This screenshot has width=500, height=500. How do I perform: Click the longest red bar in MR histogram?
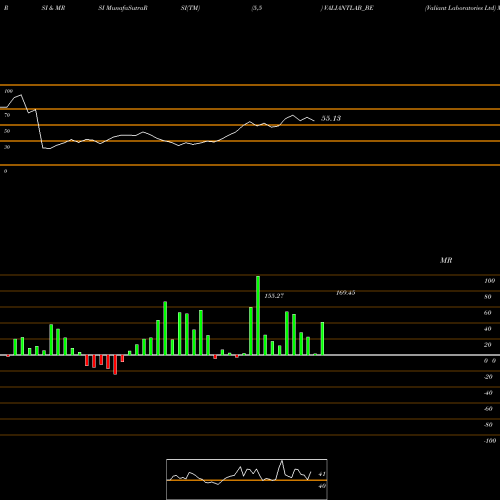pyautogui.click(x=115, y=365)
